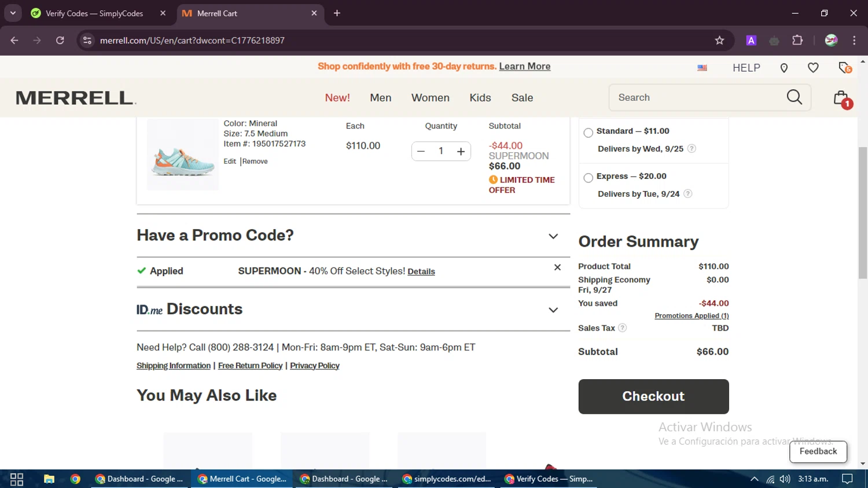The image size is (868, 488).
Task: Click the HELP link
Action: coord(746,68)
